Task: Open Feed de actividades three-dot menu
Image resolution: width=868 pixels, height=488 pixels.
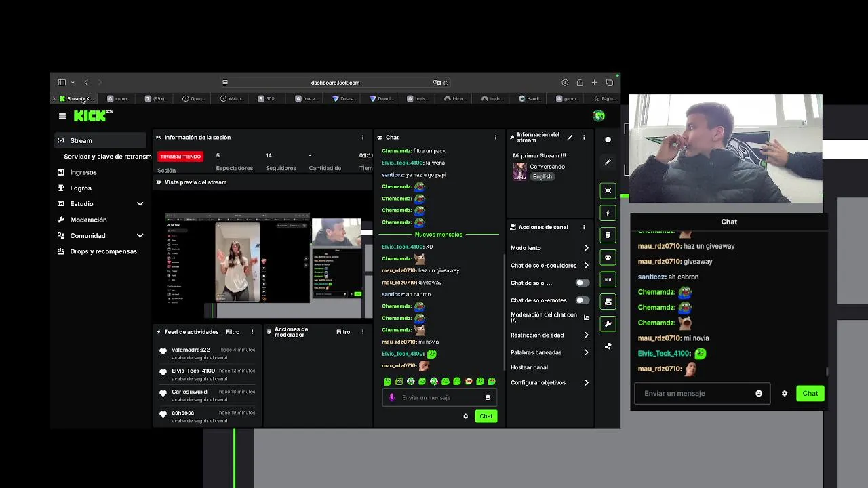Action: 252,332
